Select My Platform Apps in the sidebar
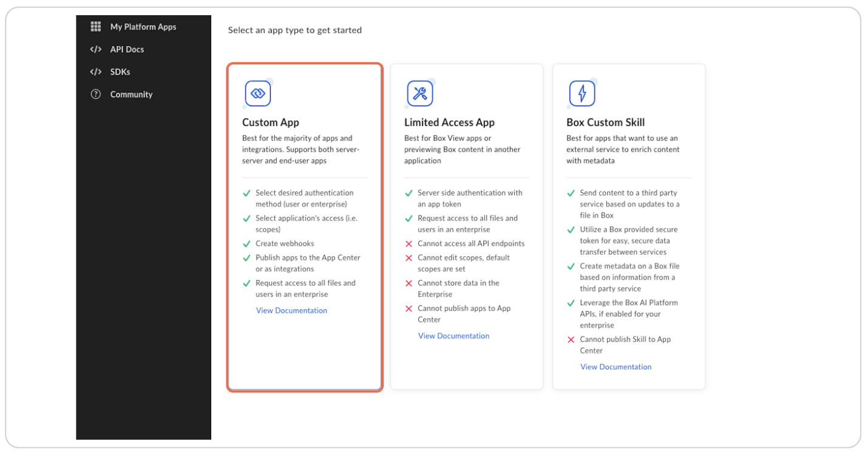 click(x=143, y=27)
